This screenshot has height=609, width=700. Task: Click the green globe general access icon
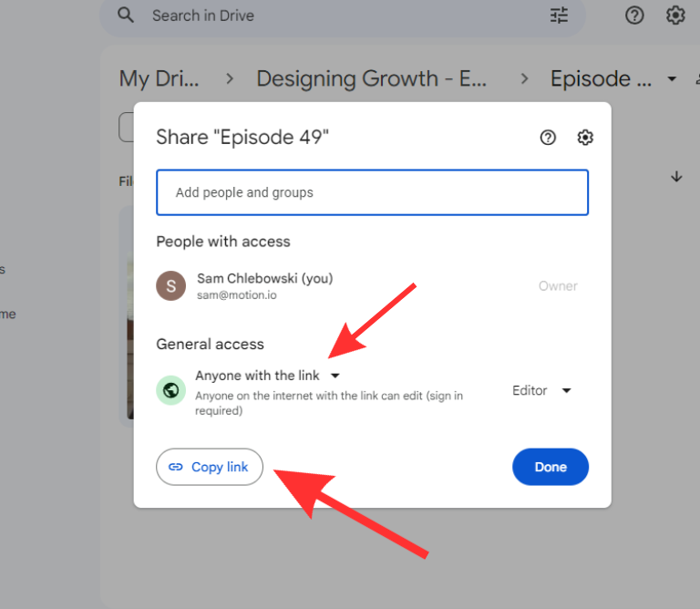pyautogui.click(x=170, y=390)
